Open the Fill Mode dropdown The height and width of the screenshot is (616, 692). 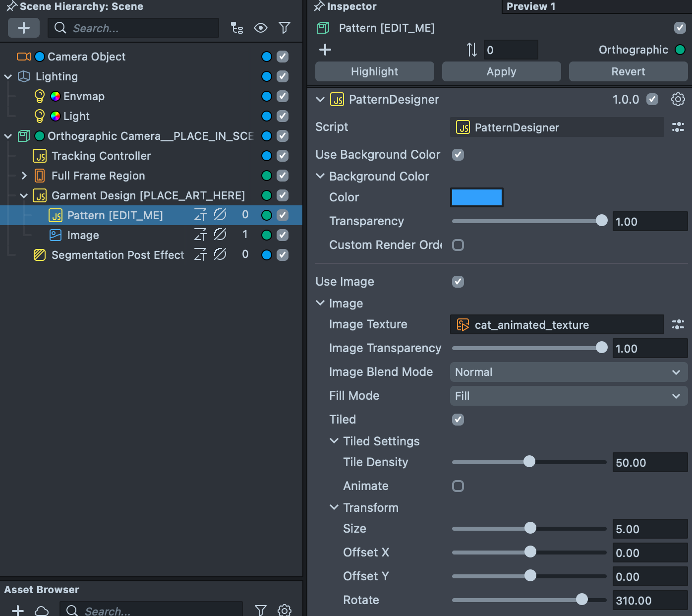pos(568,396)
